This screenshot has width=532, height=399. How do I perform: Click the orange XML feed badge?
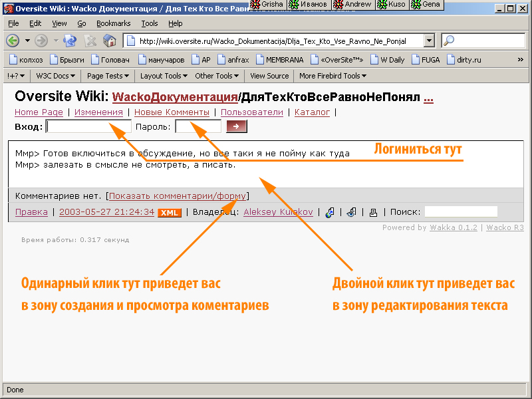coord(170,213)
